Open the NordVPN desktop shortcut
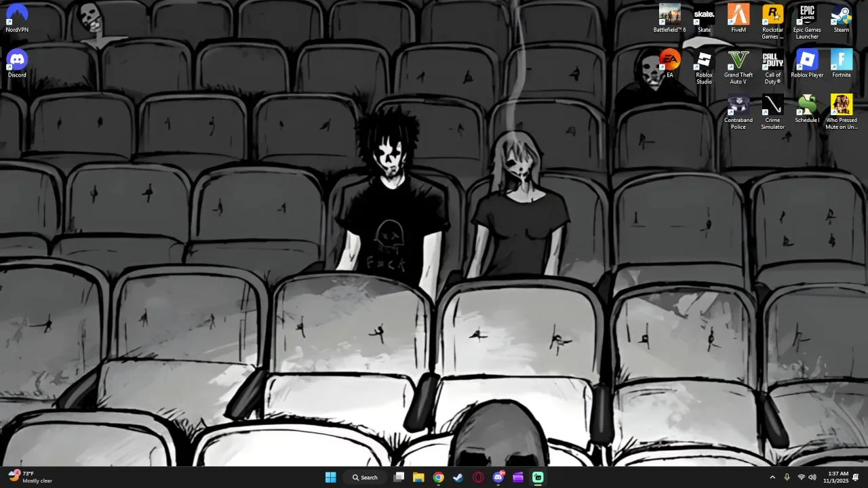This screenshot has height=488, width=868. click(17, 18)
